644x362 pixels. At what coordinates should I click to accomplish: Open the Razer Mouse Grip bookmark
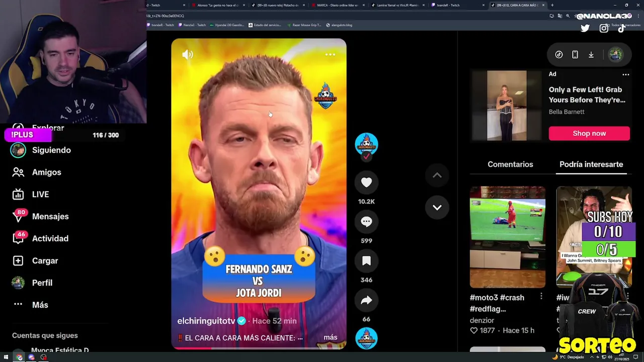point(305,25)
